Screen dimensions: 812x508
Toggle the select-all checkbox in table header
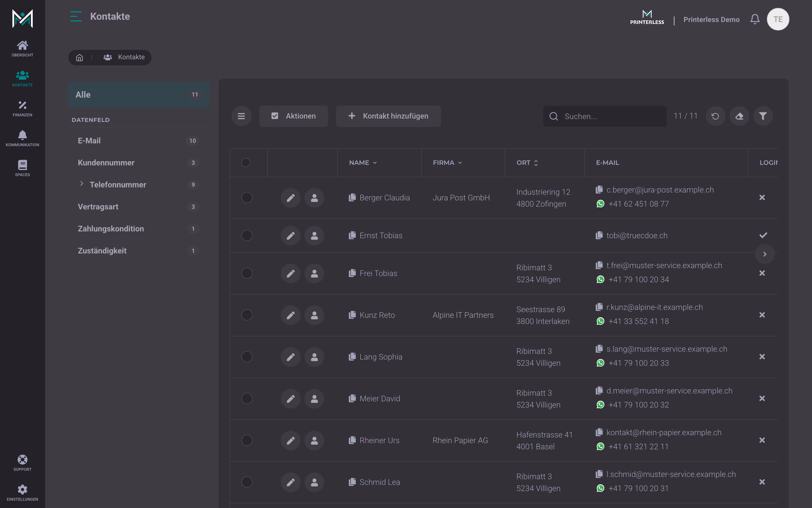point(246,163)
